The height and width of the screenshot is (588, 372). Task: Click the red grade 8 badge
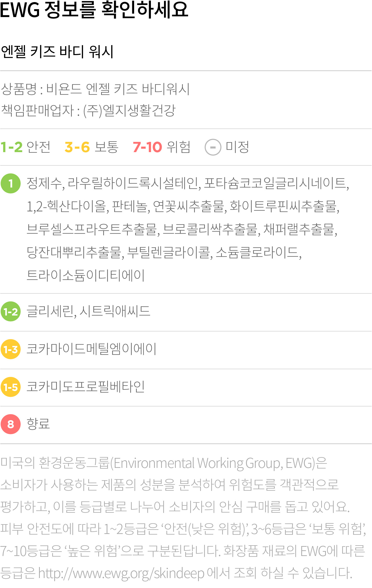(x=11, y=424)
